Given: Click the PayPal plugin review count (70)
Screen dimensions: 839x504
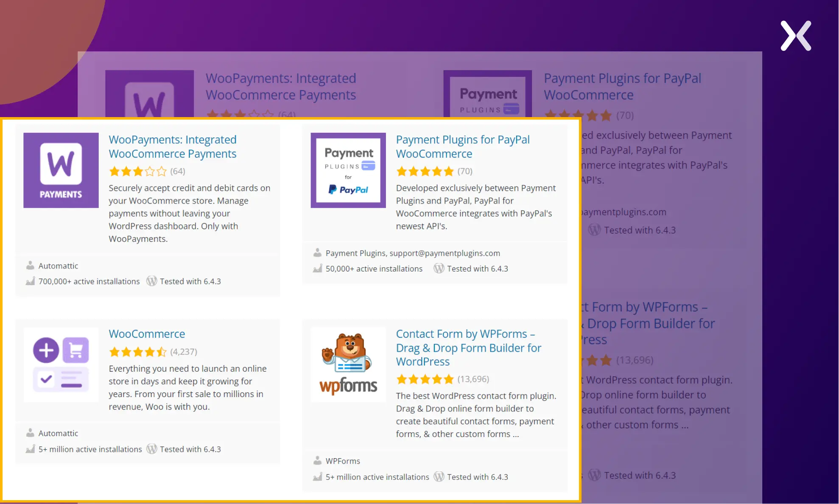Looking at the screenshot, I should (465, 171).
